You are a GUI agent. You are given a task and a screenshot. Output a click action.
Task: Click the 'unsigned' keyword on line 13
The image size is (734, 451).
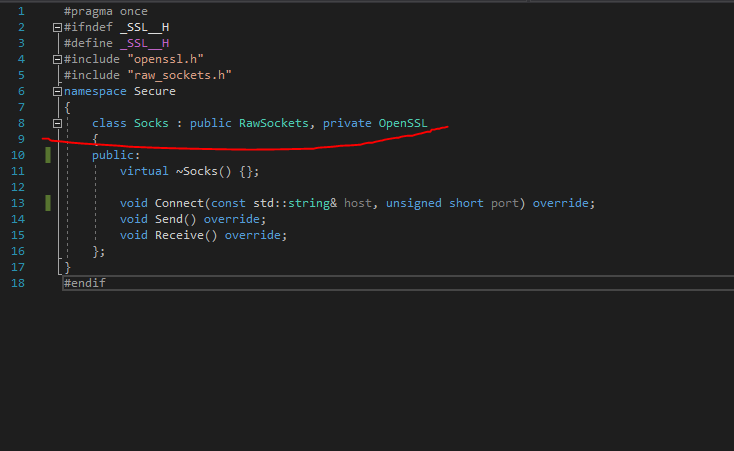pos(414,203)
